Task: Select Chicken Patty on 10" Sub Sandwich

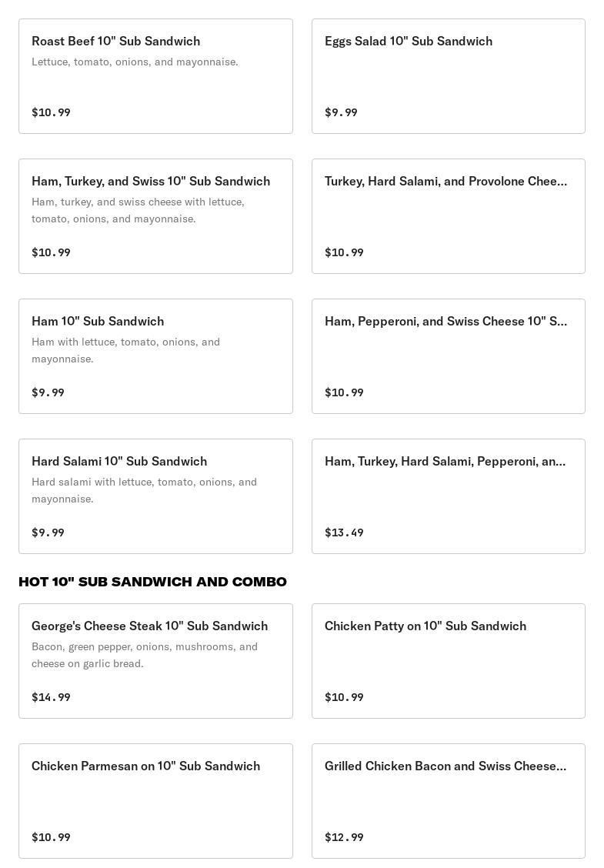Action: 425,626
